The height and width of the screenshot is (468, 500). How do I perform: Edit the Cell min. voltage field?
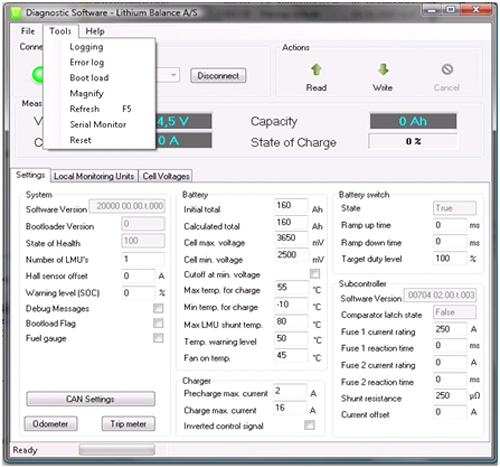click(291, 255)
